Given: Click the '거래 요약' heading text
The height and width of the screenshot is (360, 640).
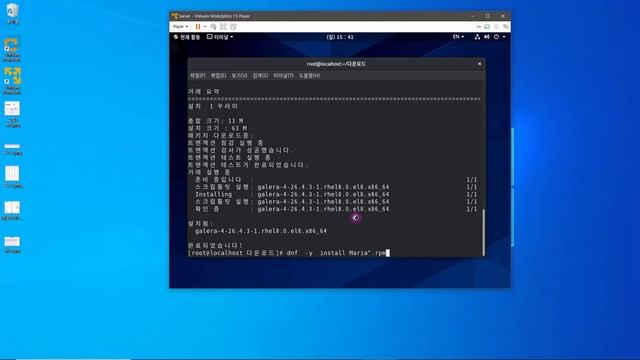Looking at the screenshot, I should coord(204,92).
